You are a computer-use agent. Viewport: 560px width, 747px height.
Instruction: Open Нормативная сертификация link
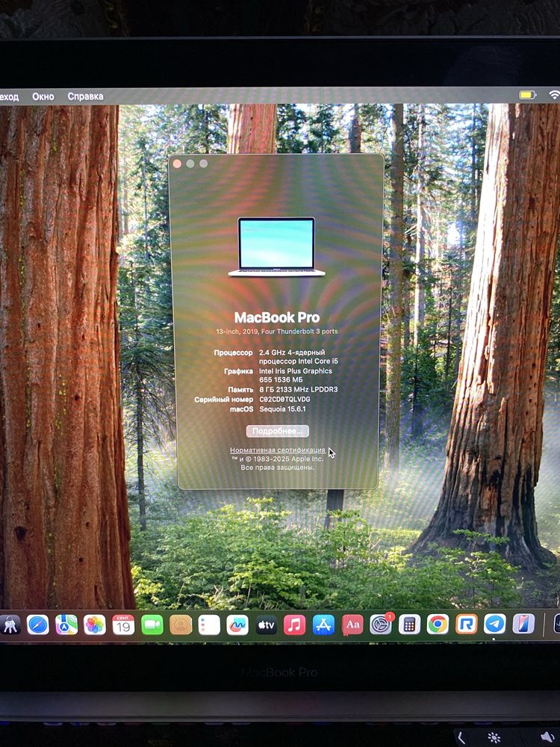[278, 450]
